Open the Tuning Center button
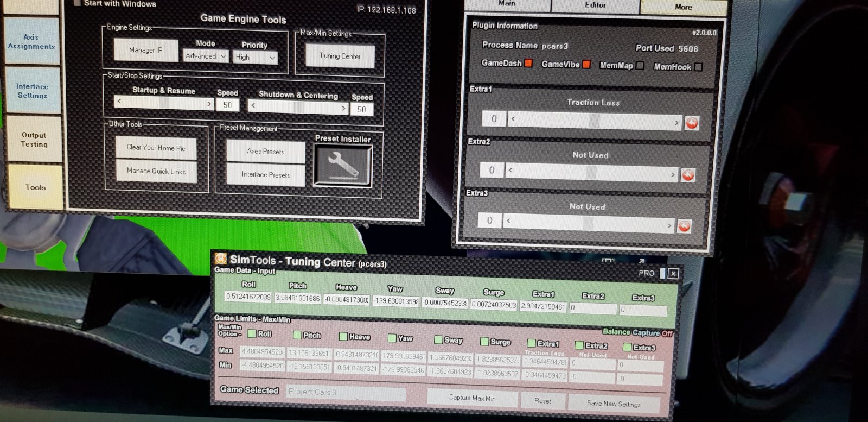The height and width of the screenshot is (422, 868). [340, 56]
